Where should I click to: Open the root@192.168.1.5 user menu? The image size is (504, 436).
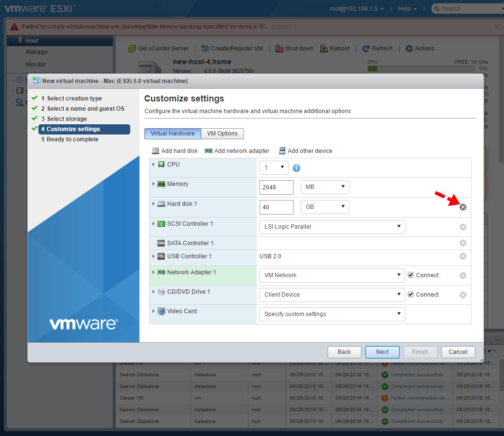(357, 9)
